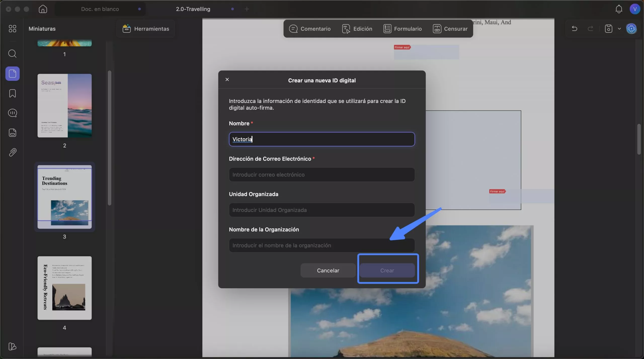644x359 pixels.
Task: Open the AI assistant icon
Action: [631, 29]
